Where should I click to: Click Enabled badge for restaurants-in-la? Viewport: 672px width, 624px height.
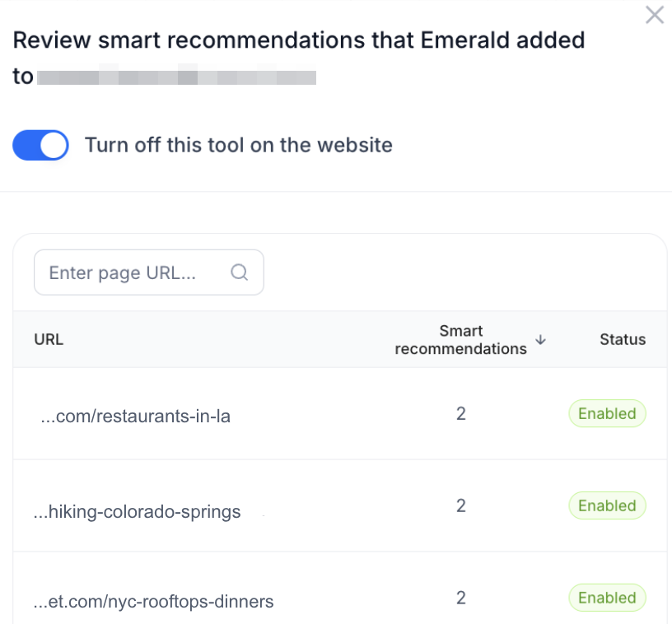(607, 414)
